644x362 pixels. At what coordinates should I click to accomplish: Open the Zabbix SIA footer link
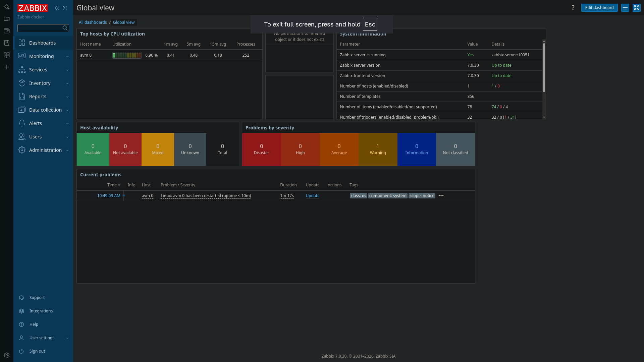point(385,356)
